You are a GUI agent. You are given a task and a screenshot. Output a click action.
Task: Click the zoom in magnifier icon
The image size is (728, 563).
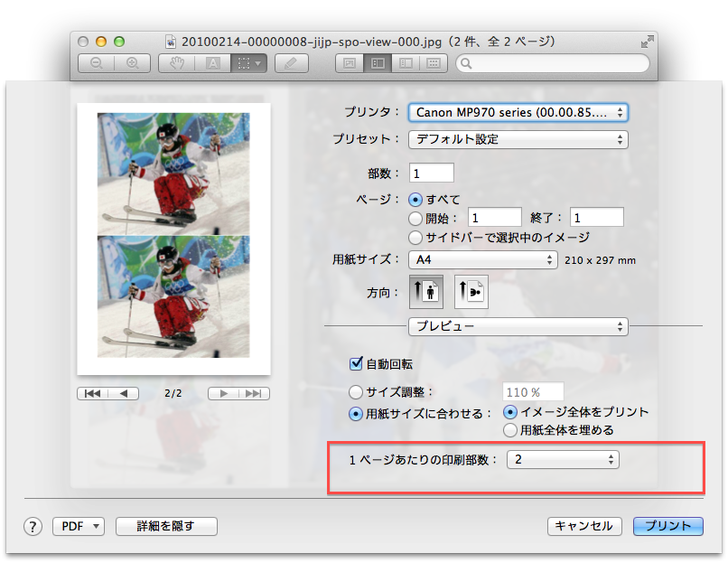pos(132,63)
